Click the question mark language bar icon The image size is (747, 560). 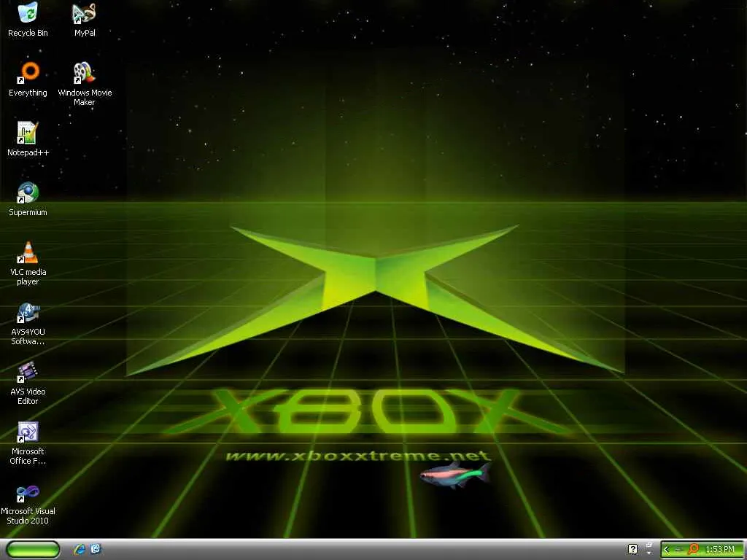(x=632, y=549)
